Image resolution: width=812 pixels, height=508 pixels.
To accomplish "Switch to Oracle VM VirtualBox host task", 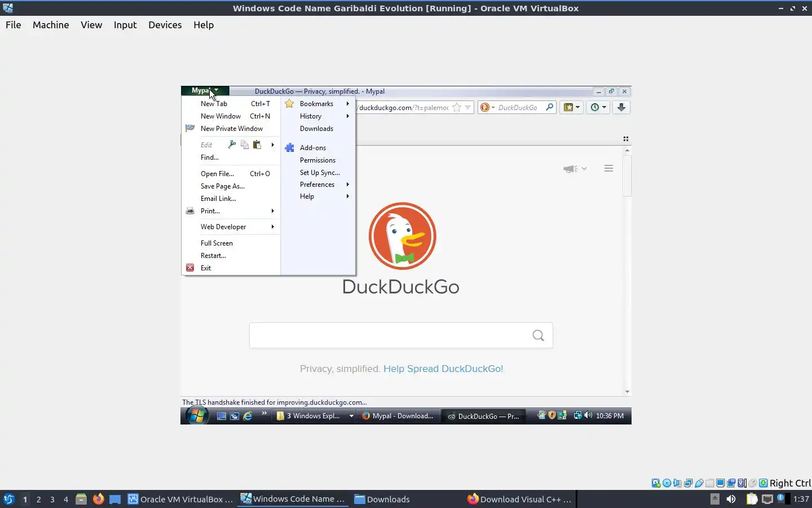I will pos(180,499).
